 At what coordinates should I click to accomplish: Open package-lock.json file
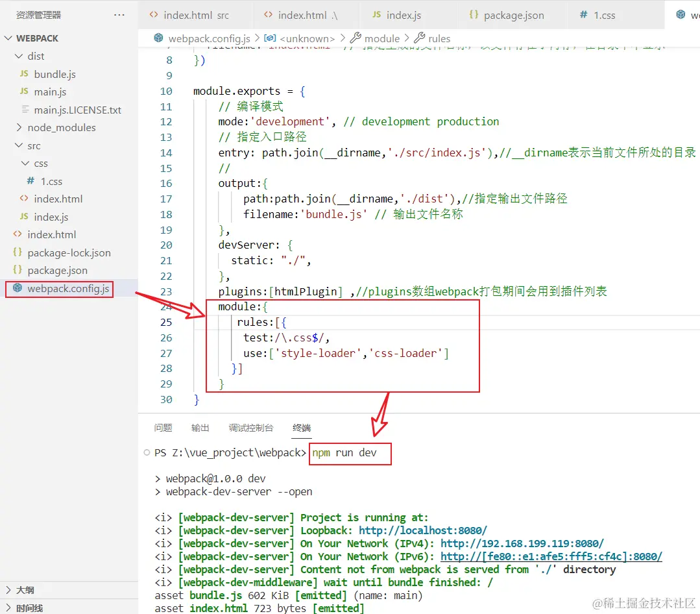pyautogui.click(x=69, y=252)
